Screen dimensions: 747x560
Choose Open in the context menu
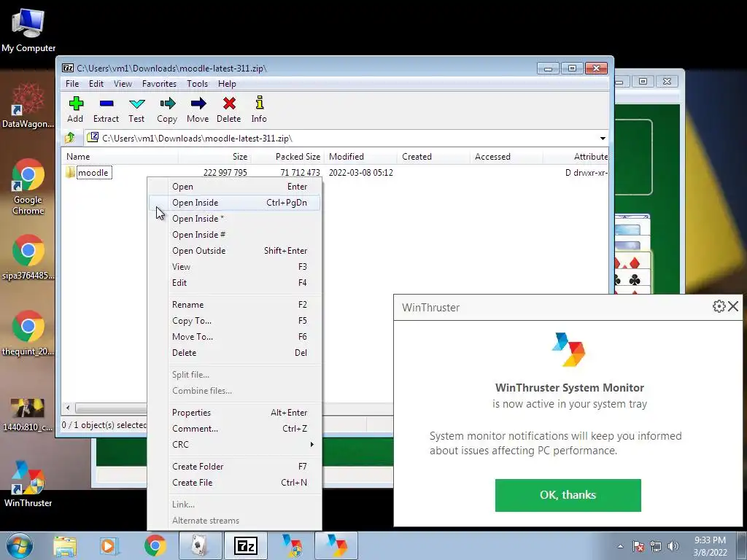(x=234, y=187)
